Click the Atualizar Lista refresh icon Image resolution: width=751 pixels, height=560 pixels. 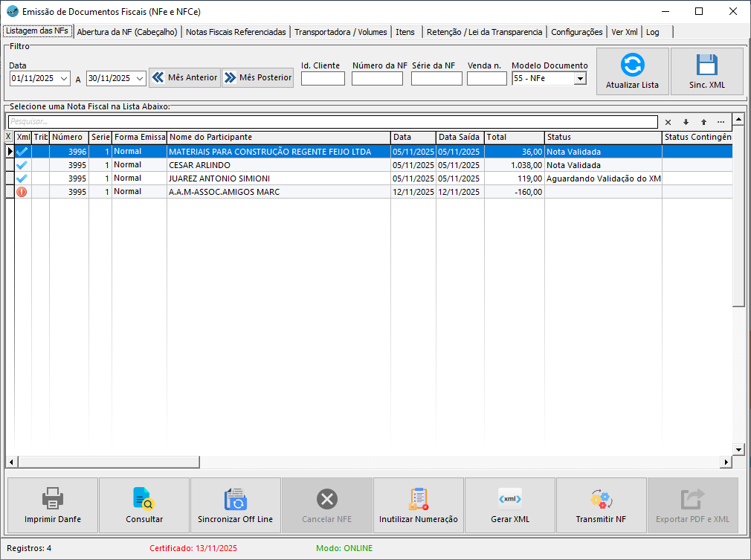[x=632, y=65]
